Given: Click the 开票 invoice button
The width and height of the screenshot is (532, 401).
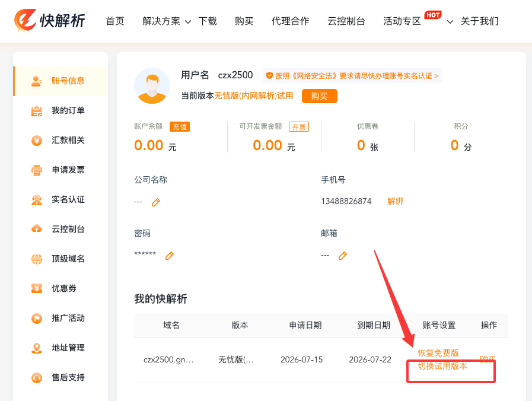Looking at the screenshot, I should (x=299, y=127).
